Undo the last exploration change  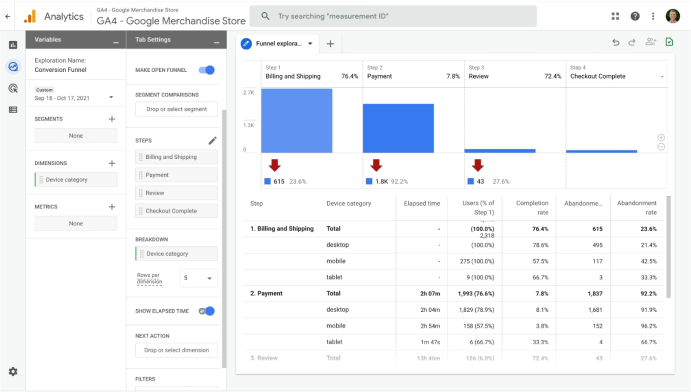(x=616, y=42)
